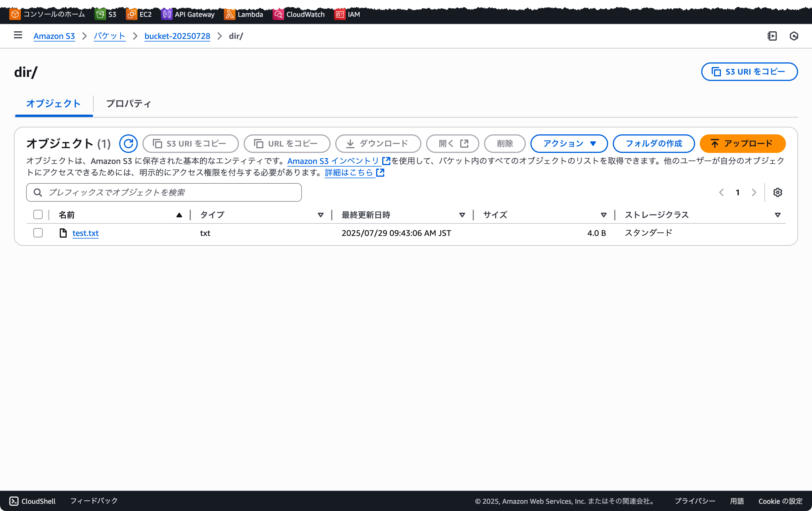Click the dir/ breadcrumb text
812x511 pixels.
236,36
